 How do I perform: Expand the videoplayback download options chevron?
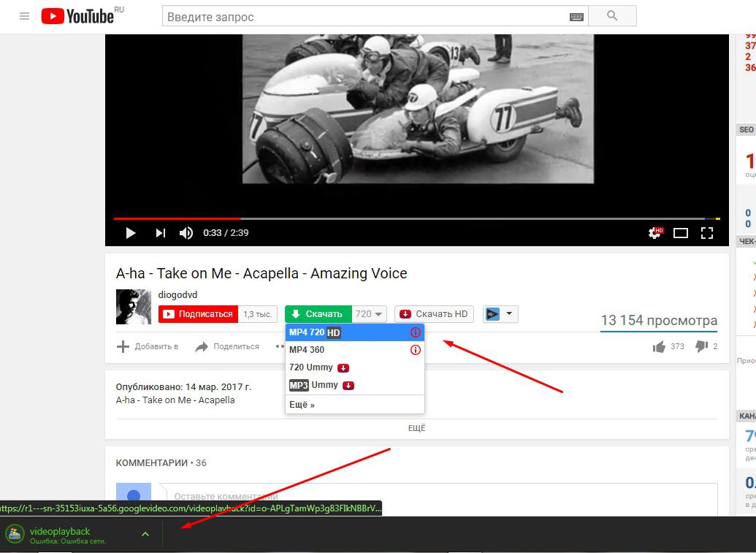(145, 534)
